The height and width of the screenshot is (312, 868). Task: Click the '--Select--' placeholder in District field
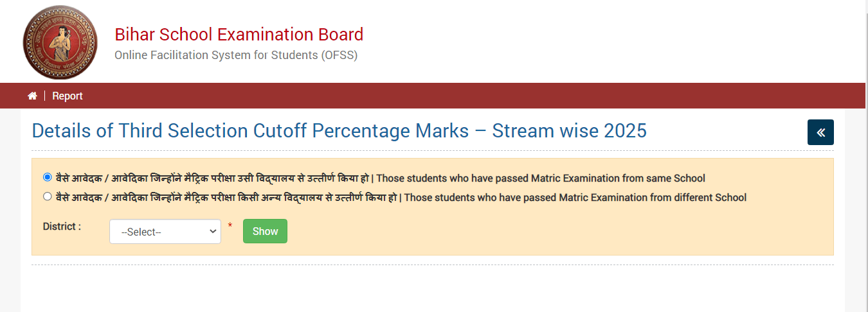pos(141,232)
